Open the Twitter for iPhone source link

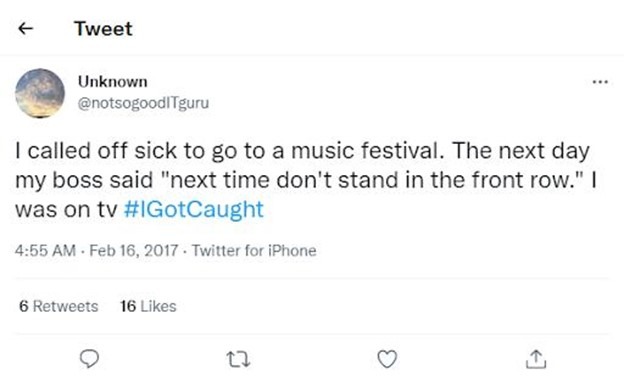254,250
